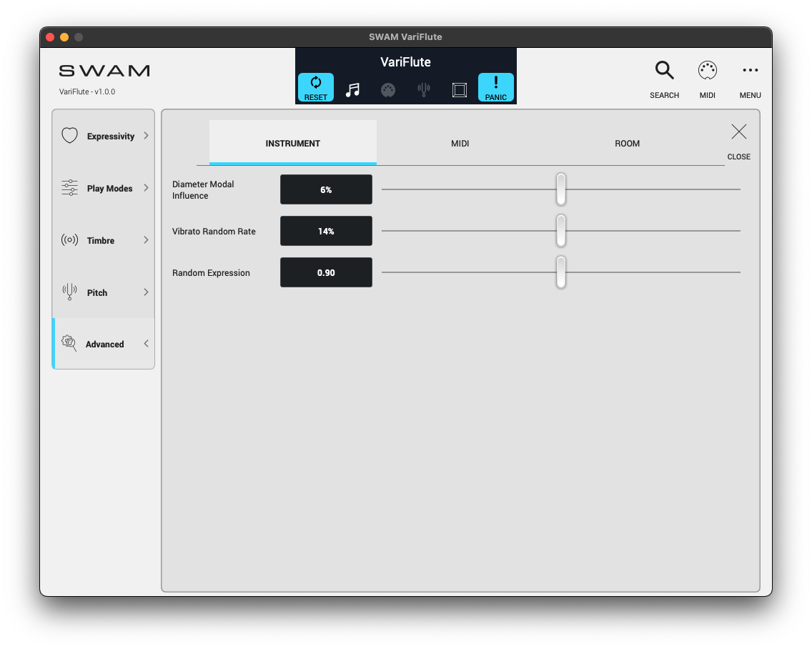
Task: Click the tuning fork icon in header
Action: point(424,90)
